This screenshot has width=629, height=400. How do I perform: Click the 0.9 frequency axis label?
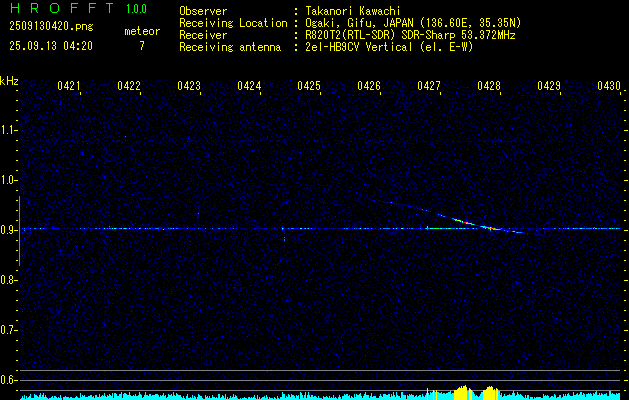coord(8,229)
